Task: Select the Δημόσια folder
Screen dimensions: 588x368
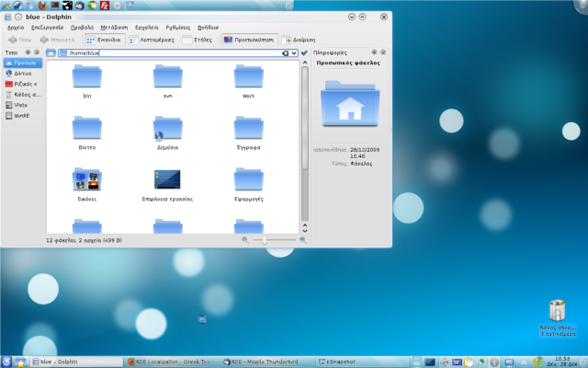Action: [x=167, y=132]
